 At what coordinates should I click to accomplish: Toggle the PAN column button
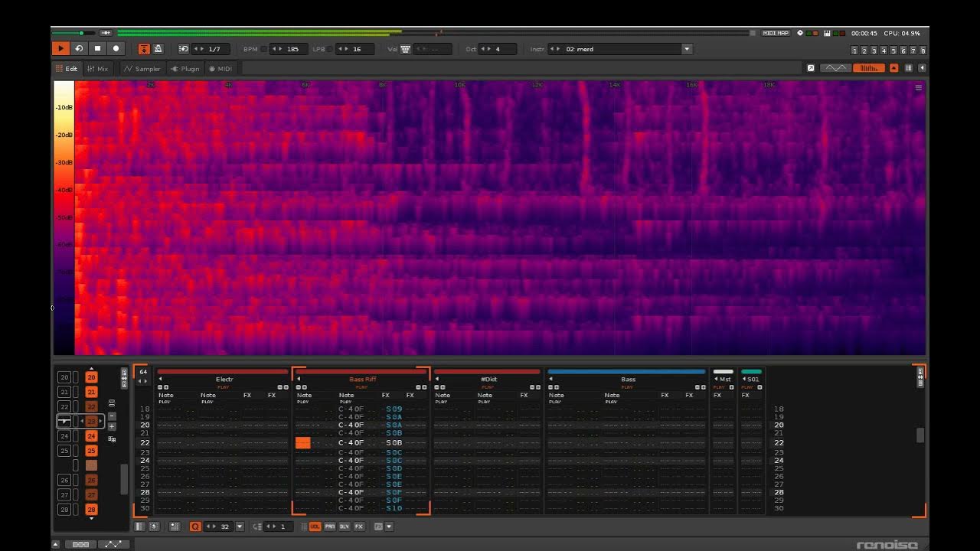(330, 527)
